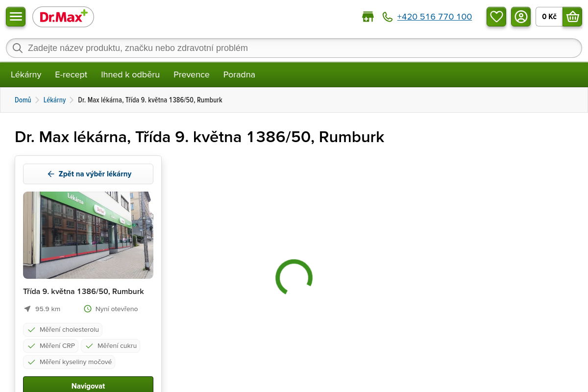
Task: Go to Ihned k odběru
Action: (x=130, y=74)
